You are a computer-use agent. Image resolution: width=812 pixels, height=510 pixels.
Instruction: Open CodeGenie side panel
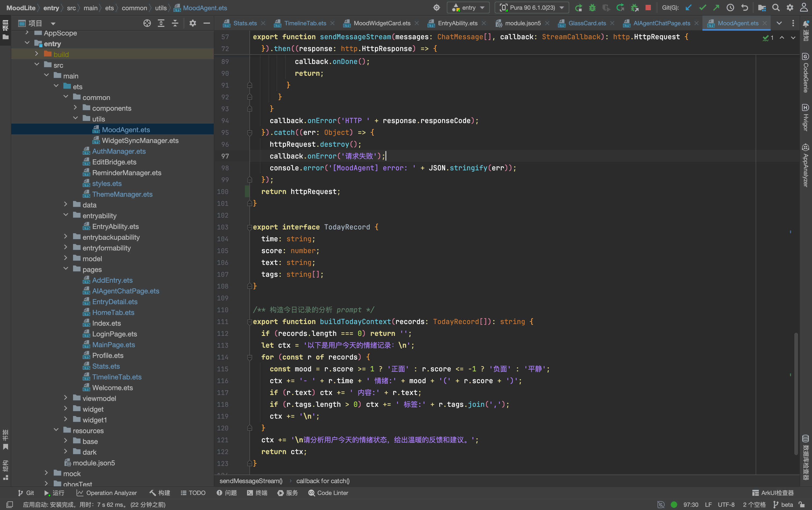[x=805, y=72]
